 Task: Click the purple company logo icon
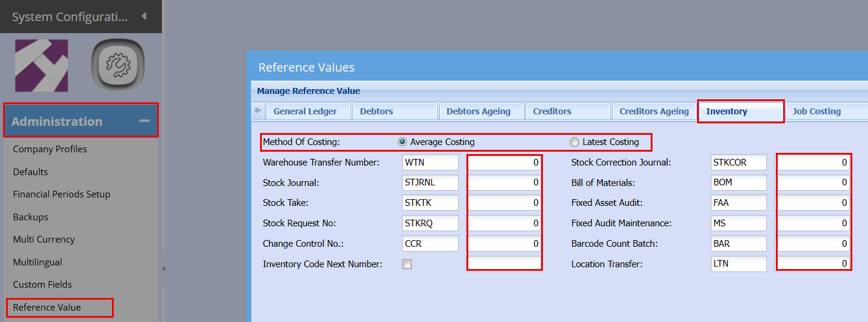click(41, 66)
